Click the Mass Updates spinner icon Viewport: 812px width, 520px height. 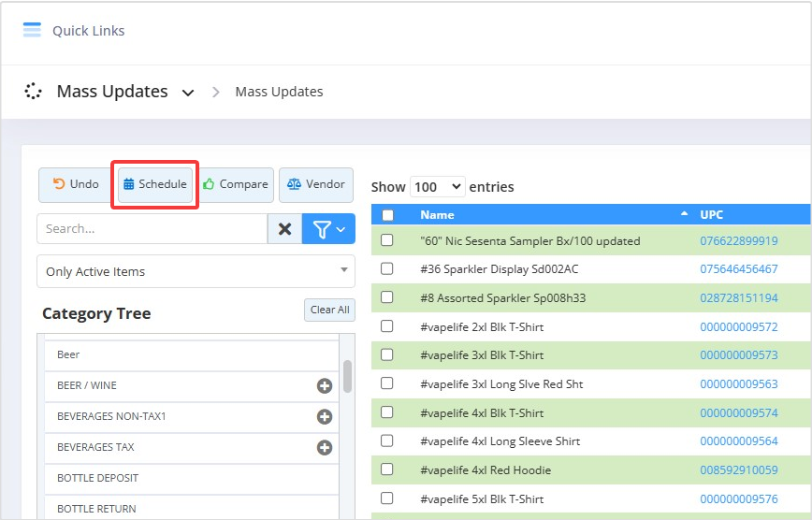click(x=33, y=91)
